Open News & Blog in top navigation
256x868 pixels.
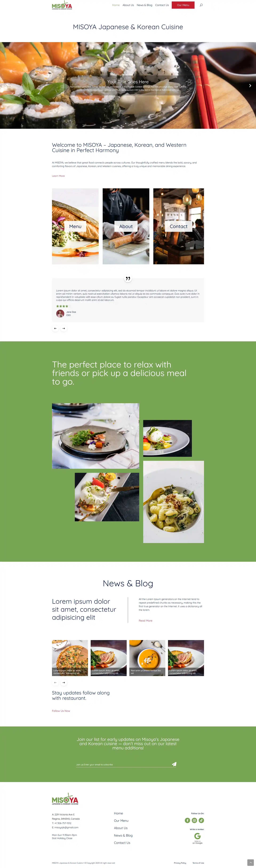coord(145,5)
